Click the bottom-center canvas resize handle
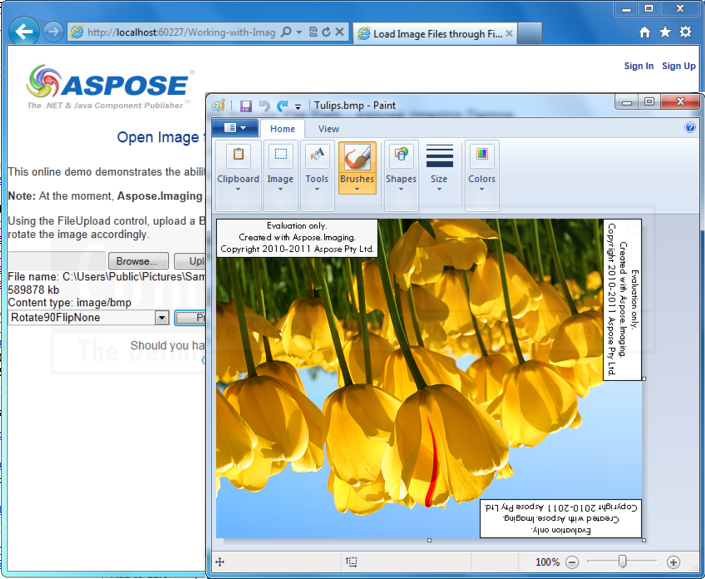The image size is (705, 579). click(429, 540)
